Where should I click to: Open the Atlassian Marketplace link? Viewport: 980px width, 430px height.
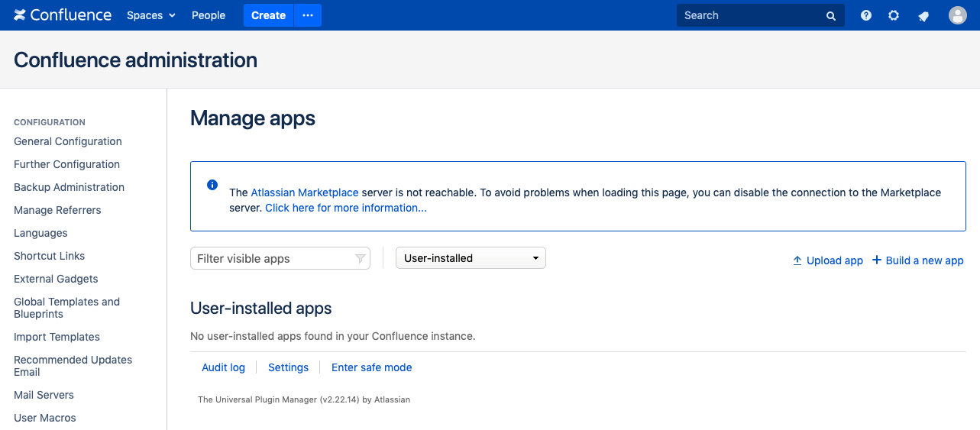[x=305, y=192]
